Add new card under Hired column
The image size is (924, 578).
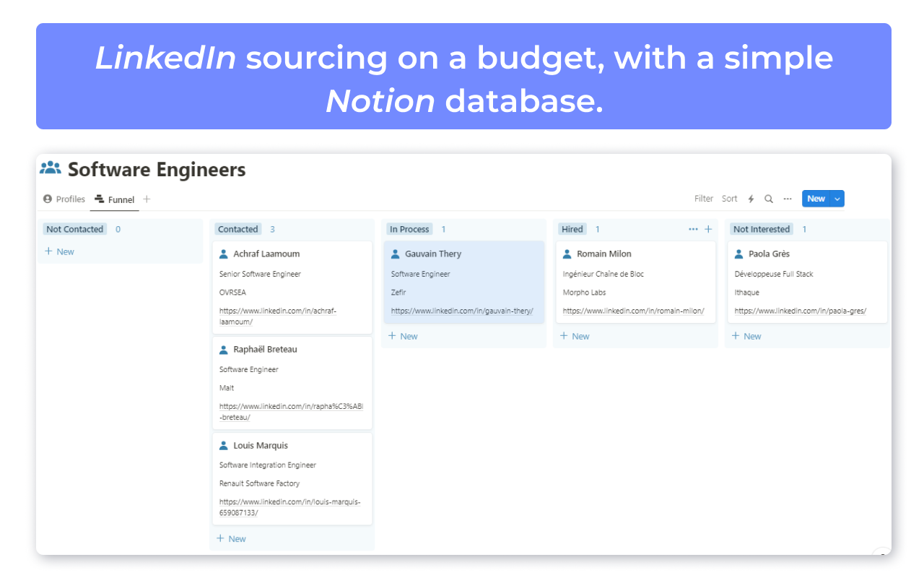click(x=575, y=336)
